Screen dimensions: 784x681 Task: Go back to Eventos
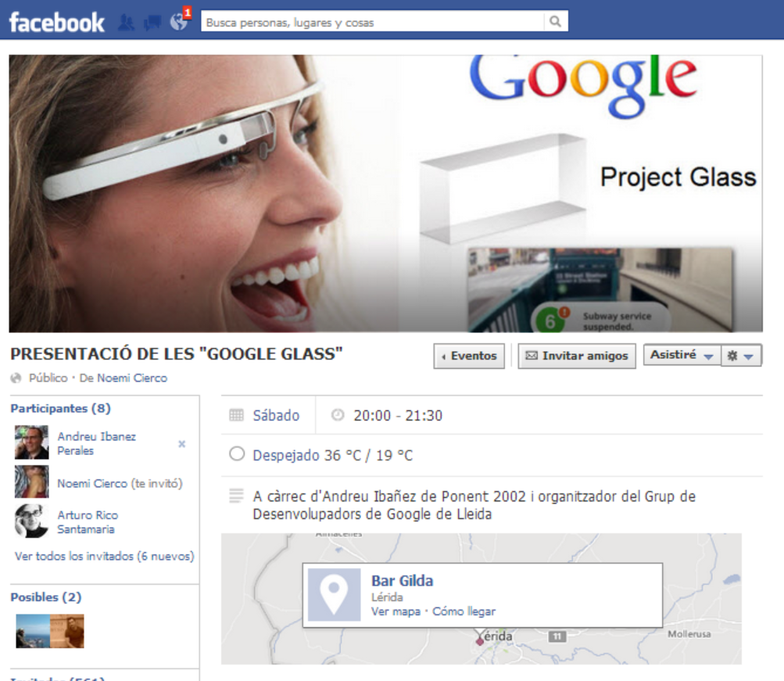(469, 356)
